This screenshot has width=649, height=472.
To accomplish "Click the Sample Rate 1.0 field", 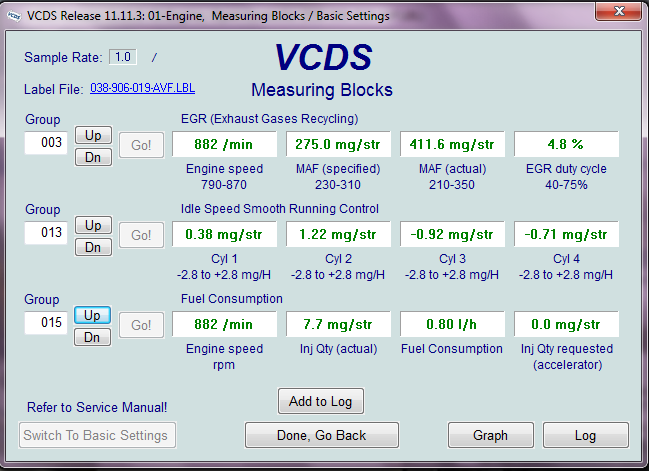I will (123, 57).
